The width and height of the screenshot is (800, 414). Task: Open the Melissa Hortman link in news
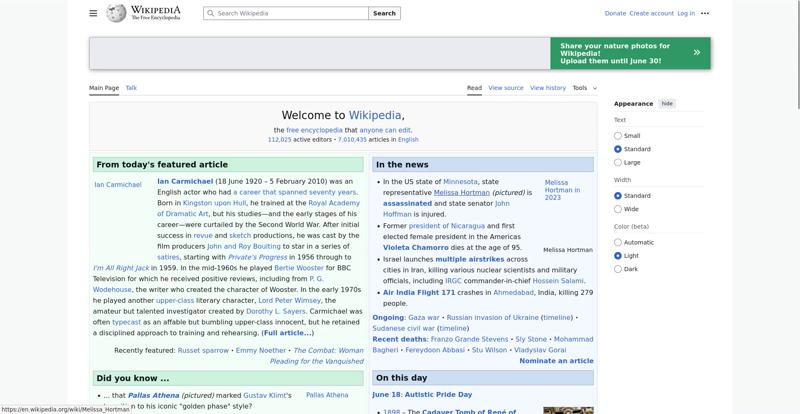462,192
